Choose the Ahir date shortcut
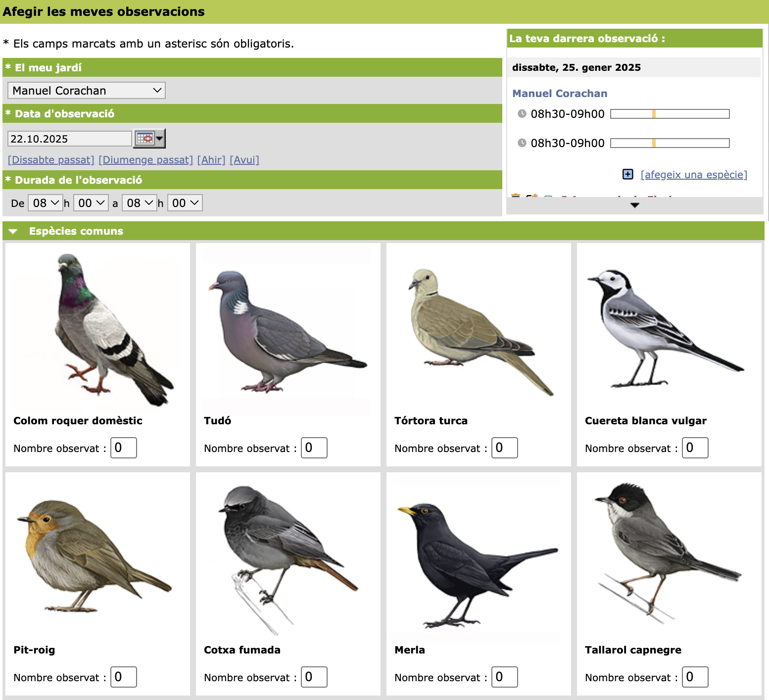769x700 pixels. [x=211, y=160]
